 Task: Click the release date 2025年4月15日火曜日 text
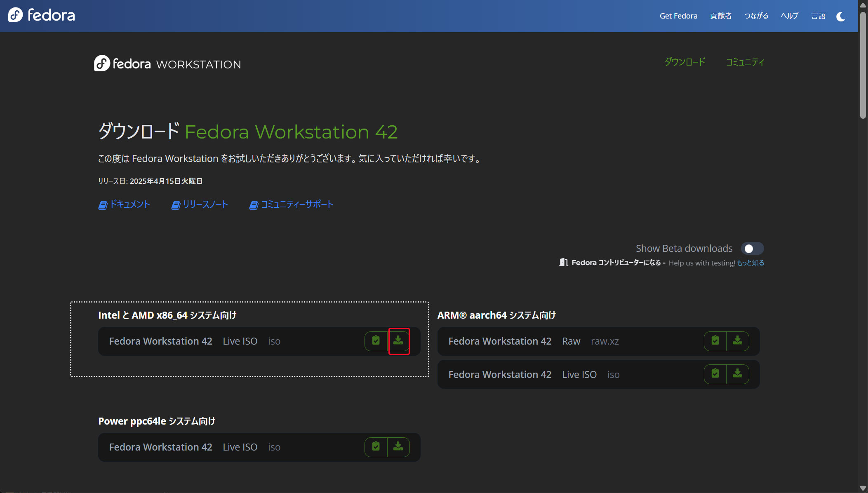[166, 181]
